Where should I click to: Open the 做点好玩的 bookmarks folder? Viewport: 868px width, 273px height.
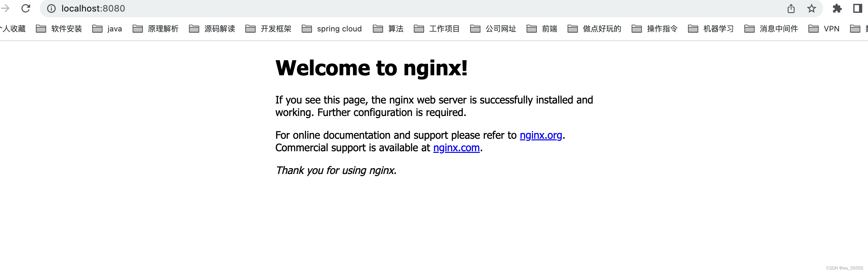pos(594,29)
